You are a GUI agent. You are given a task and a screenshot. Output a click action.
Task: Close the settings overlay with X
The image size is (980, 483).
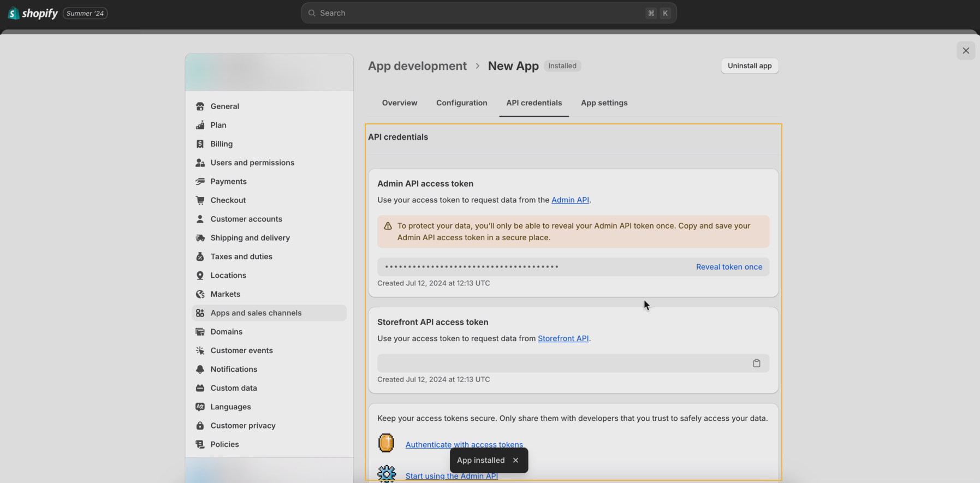tap(966, 51)
